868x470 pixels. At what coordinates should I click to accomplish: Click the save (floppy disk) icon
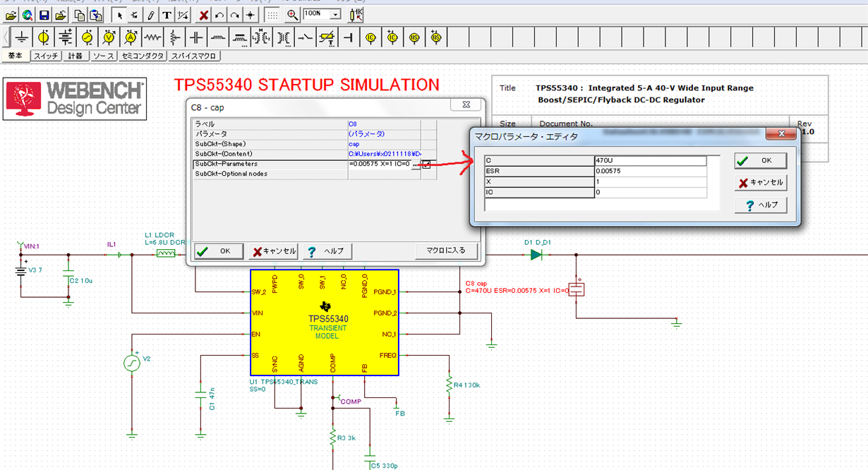point(44,15)
